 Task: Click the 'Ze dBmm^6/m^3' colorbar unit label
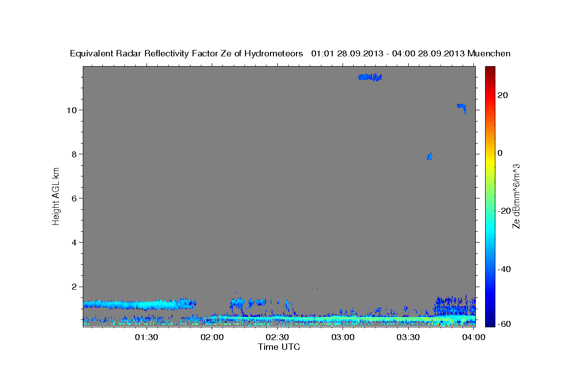516,196
